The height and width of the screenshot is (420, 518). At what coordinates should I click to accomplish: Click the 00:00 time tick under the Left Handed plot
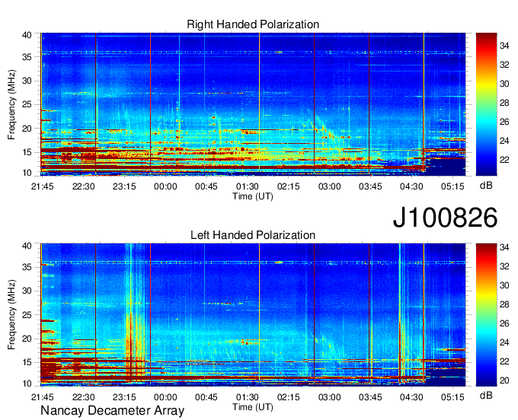tap(165, 397)
